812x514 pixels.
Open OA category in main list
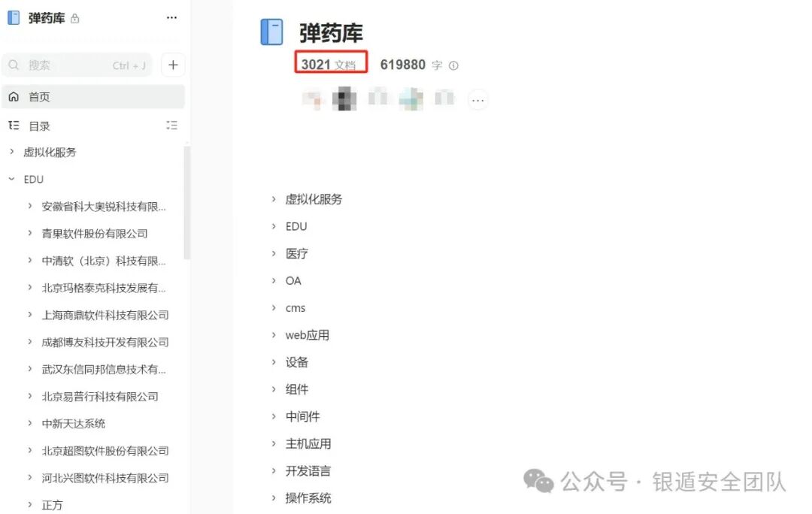pyautogui.click(x=293, y=280)
